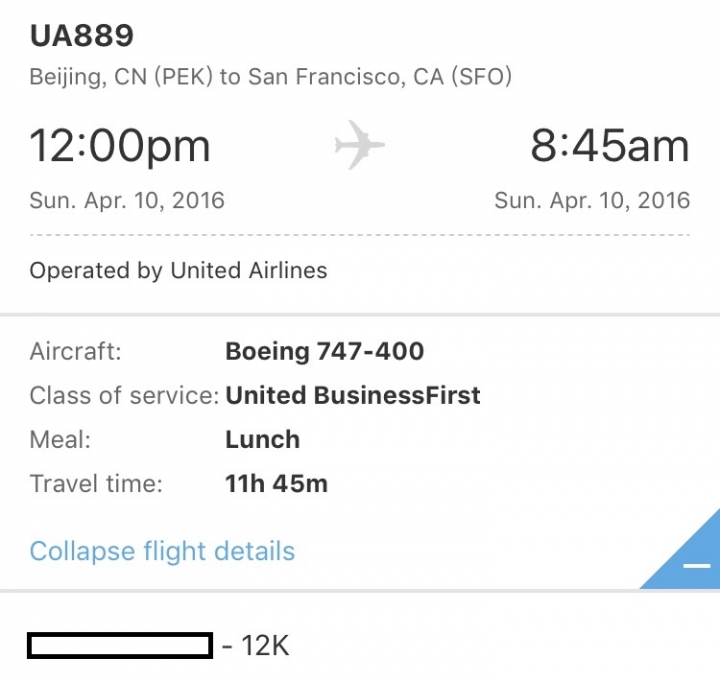Click the 11h 45m travel time value

click(276, 484)
